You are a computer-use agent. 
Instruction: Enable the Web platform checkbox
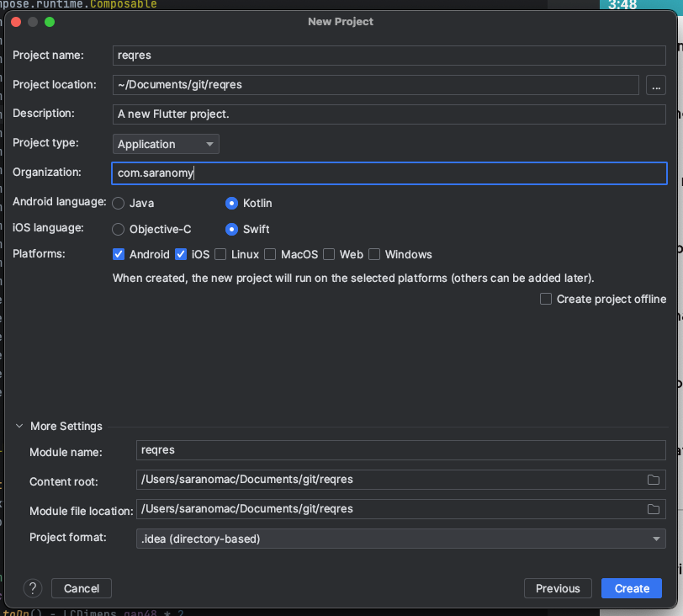[x=329, y=254]
